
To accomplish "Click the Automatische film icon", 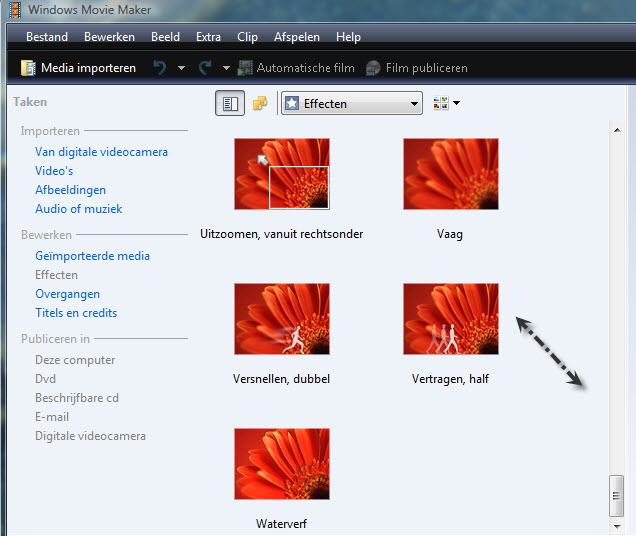I will [245, 68].
